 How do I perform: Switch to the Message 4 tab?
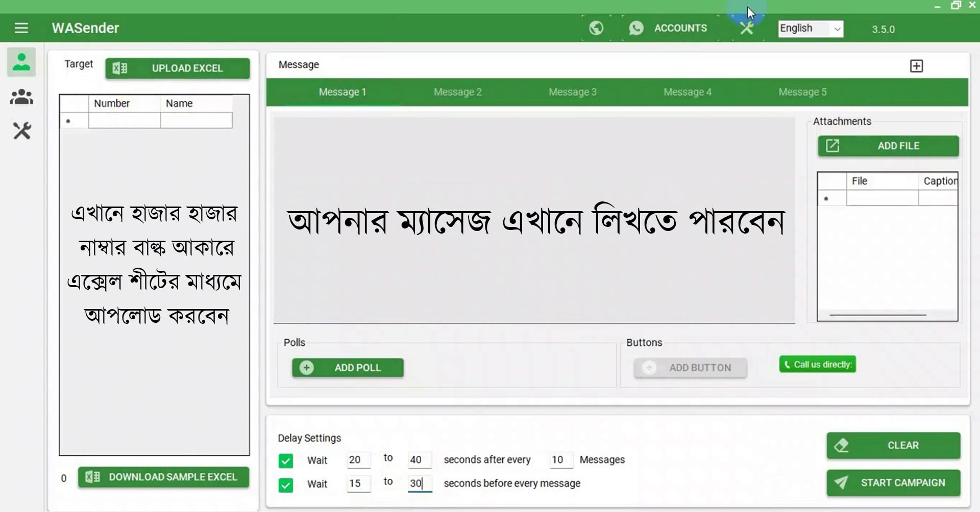(687, 92)
